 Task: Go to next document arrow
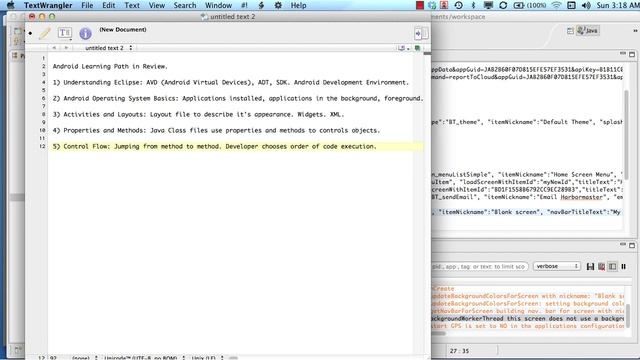(66, 48)
